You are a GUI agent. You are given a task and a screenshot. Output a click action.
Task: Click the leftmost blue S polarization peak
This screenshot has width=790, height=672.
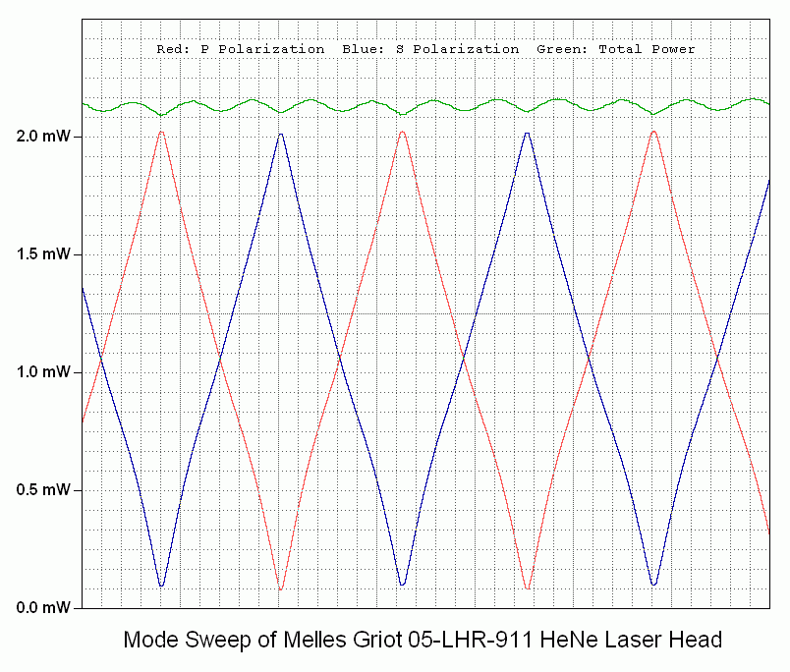[x=281, y=134]
